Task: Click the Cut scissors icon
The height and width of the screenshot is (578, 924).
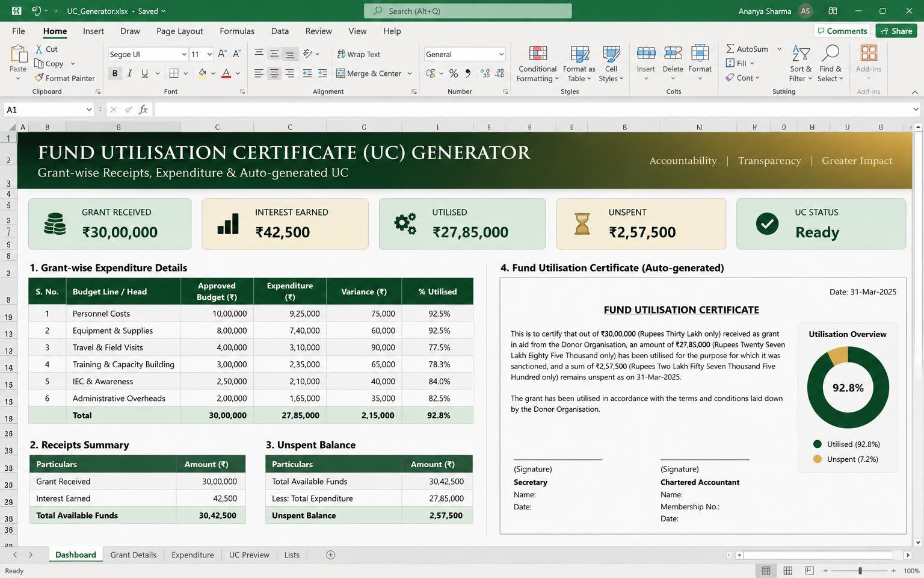Action: [39, 49]
